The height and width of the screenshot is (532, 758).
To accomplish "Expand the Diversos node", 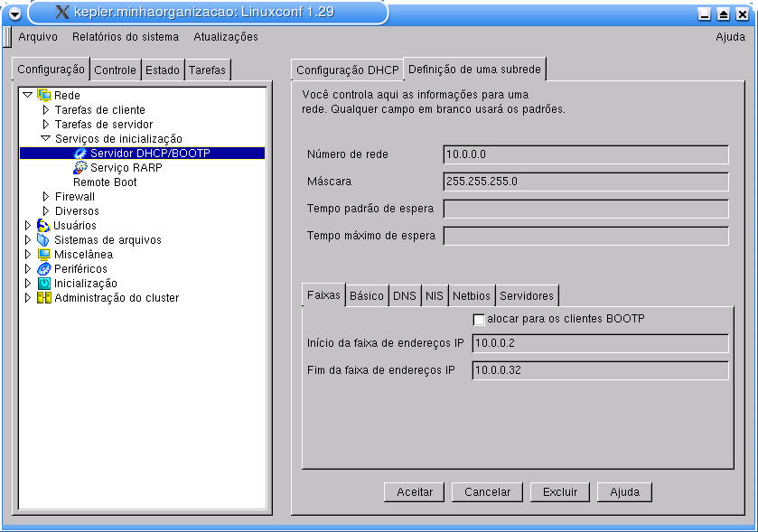I will coord(46,211).
